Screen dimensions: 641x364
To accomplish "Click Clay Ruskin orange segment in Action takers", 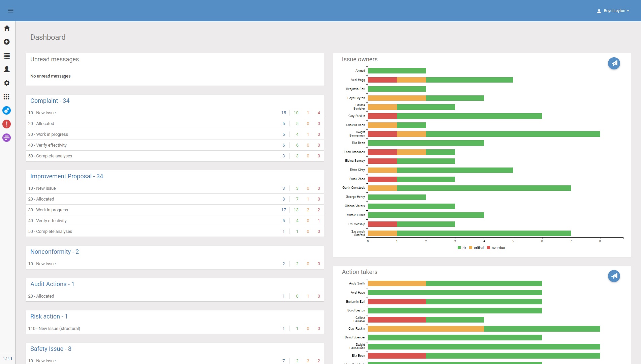I will point(426,329).
